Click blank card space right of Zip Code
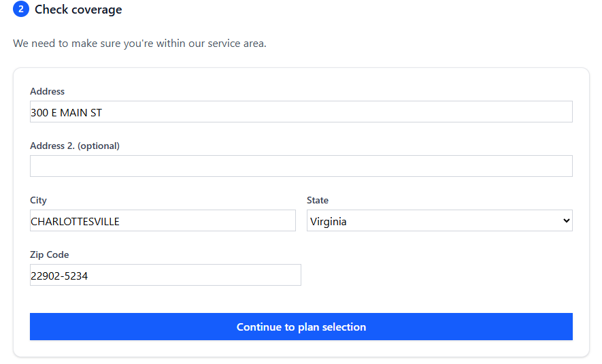This screenshot has height=364, width=602. point(442,275)
